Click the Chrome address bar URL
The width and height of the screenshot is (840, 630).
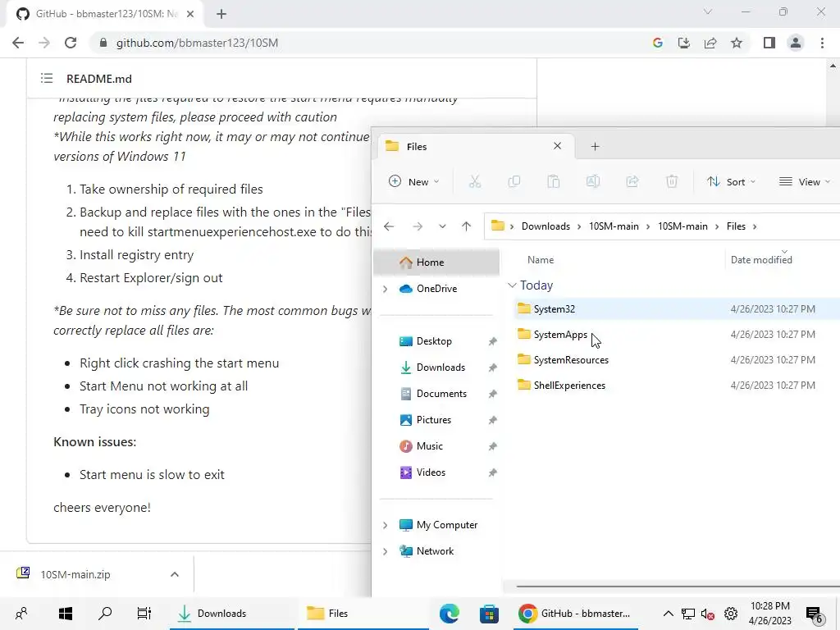click(197, 43)
